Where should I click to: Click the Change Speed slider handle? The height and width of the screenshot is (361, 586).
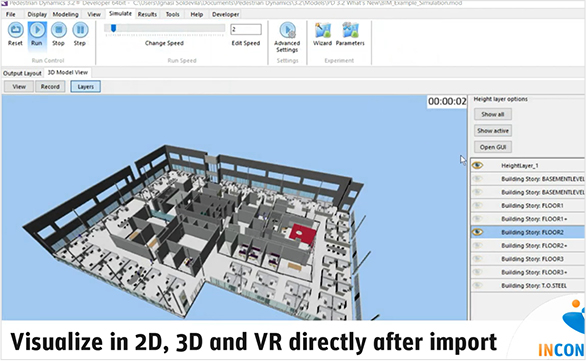tap(113, 28)
